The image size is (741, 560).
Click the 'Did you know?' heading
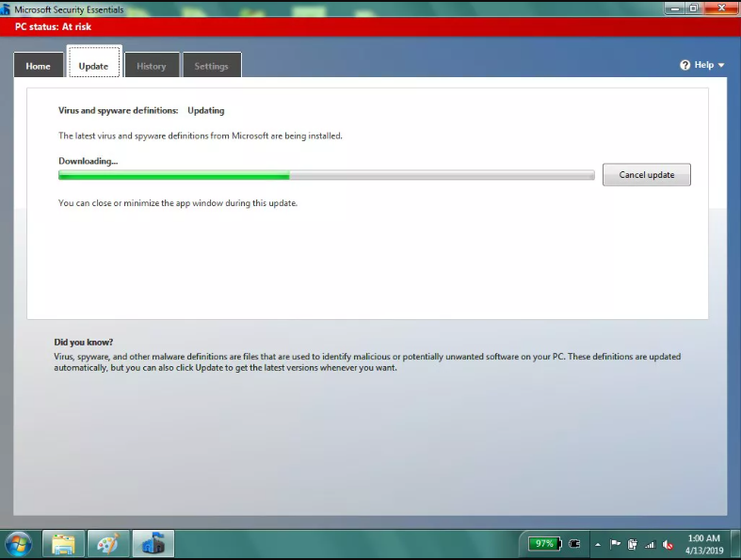tap(83, 342)
